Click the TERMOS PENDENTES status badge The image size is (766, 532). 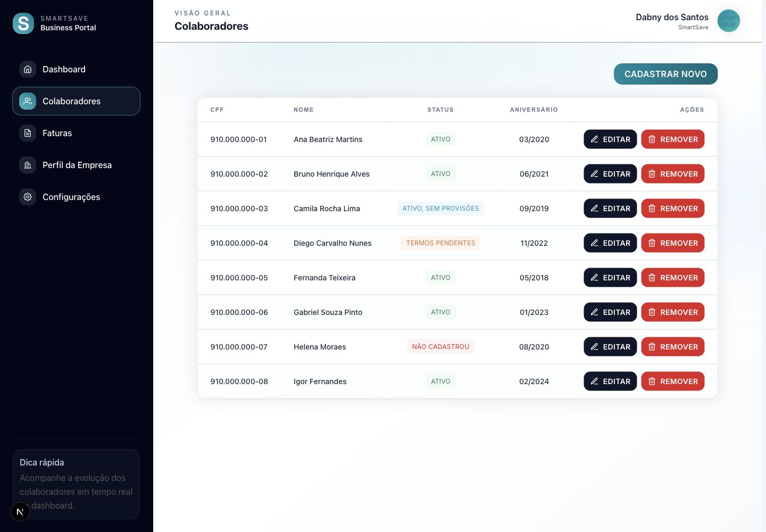440,243
